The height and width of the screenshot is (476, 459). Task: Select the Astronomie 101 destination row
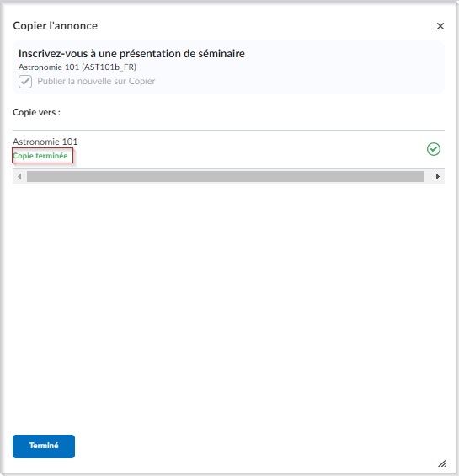(228, 149)
